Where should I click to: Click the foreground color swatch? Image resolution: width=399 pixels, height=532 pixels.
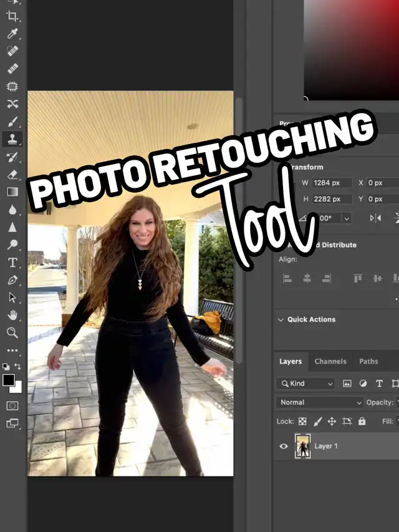point(9,380)
